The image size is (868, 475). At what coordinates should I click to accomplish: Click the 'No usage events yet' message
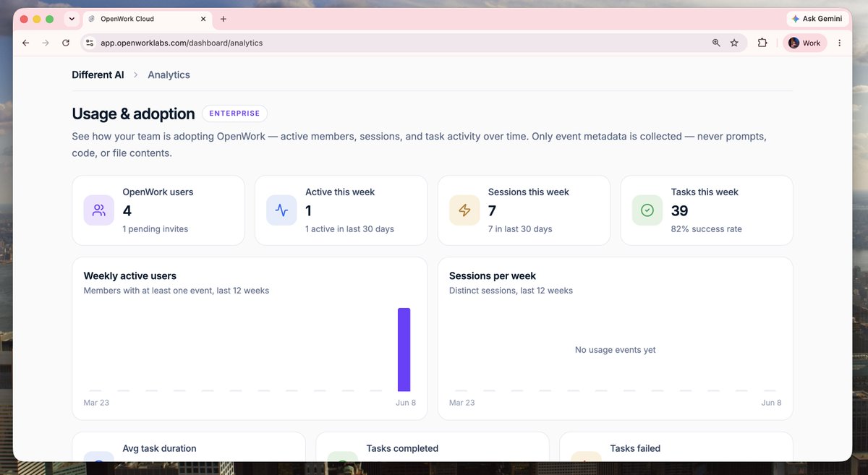pyautogui.click(x=616, y=350)
